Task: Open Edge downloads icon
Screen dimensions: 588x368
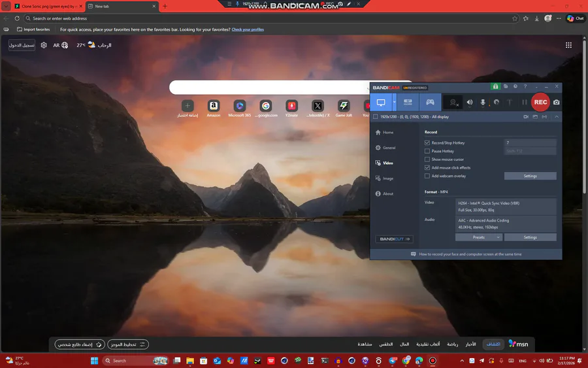Action: [x=536, y=18]
